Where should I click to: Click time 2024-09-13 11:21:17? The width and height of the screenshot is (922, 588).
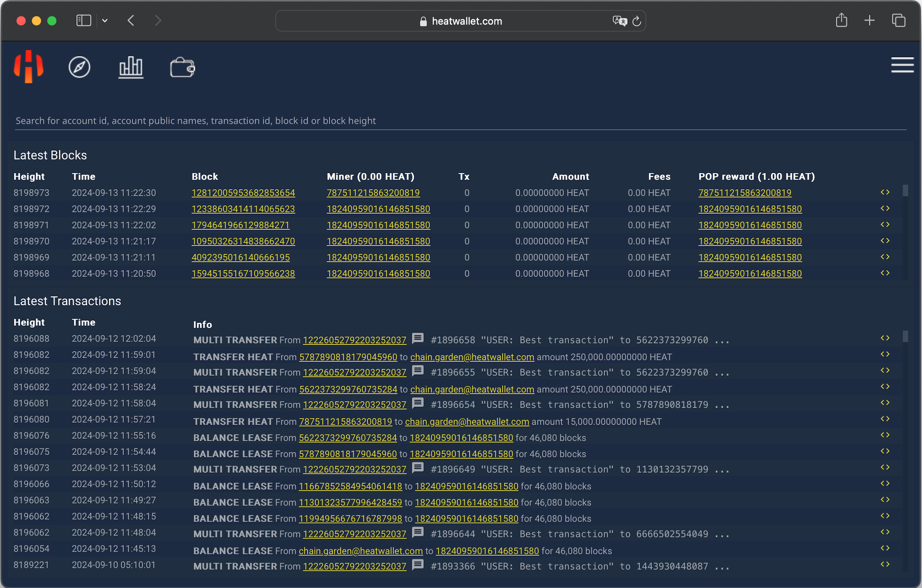tap(114, 241)
